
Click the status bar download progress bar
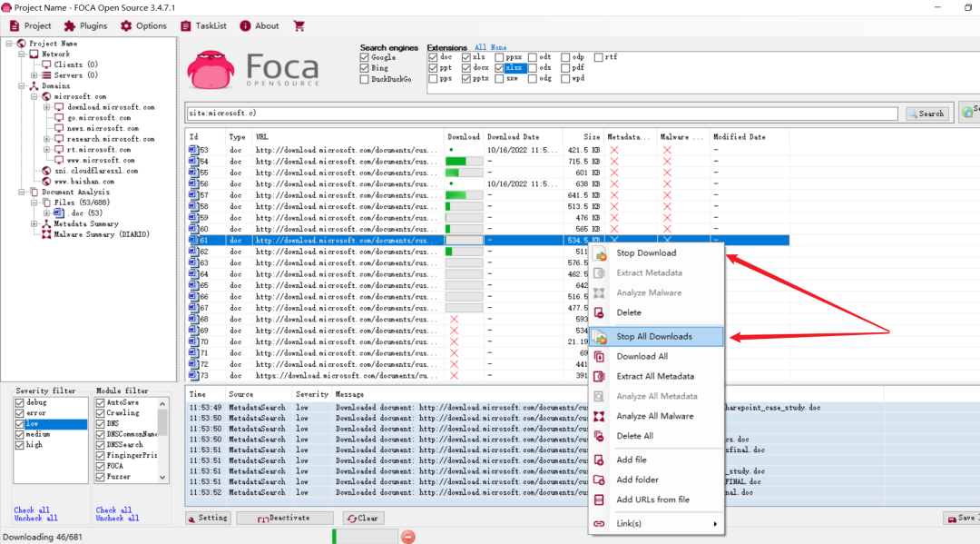pos(365,537)
